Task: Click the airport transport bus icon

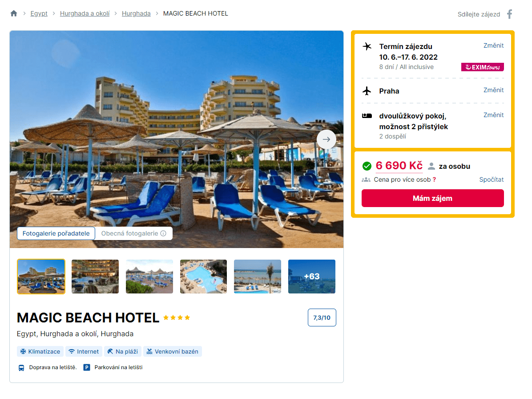Action: [x=21, y=368]
